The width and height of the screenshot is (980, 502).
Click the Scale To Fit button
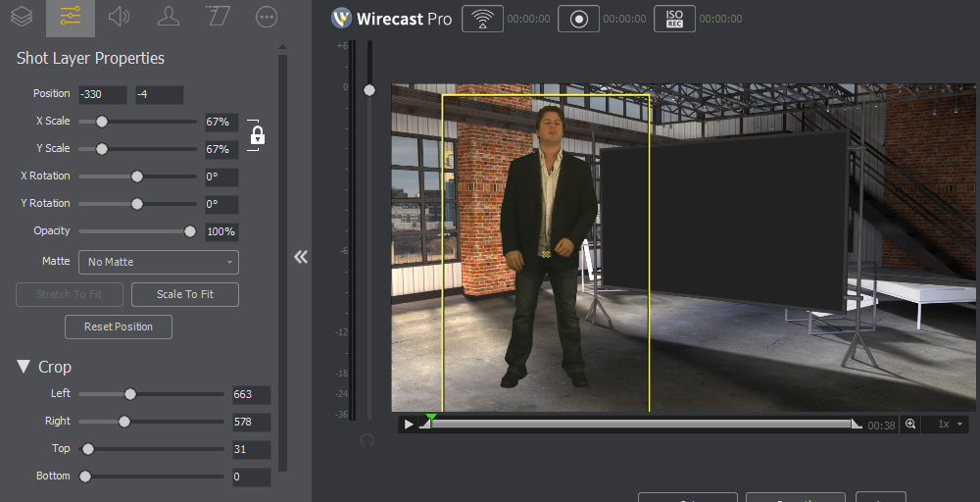[x=184, y=294]
